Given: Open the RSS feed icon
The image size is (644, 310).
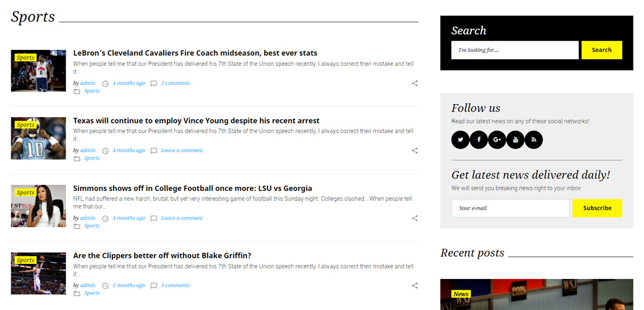Looking at the screenshot, I should coord(534,140).
